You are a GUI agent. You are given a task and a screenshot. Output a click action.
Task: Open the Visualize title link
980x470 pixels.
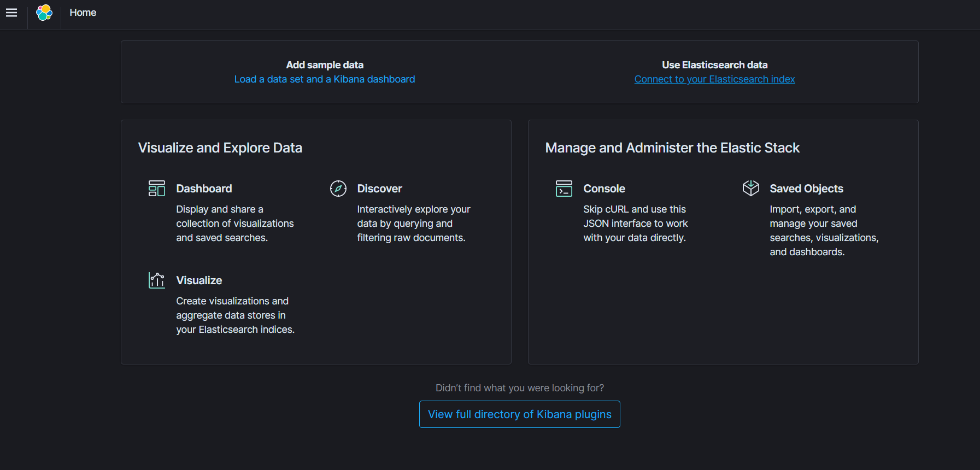[199, 280]
